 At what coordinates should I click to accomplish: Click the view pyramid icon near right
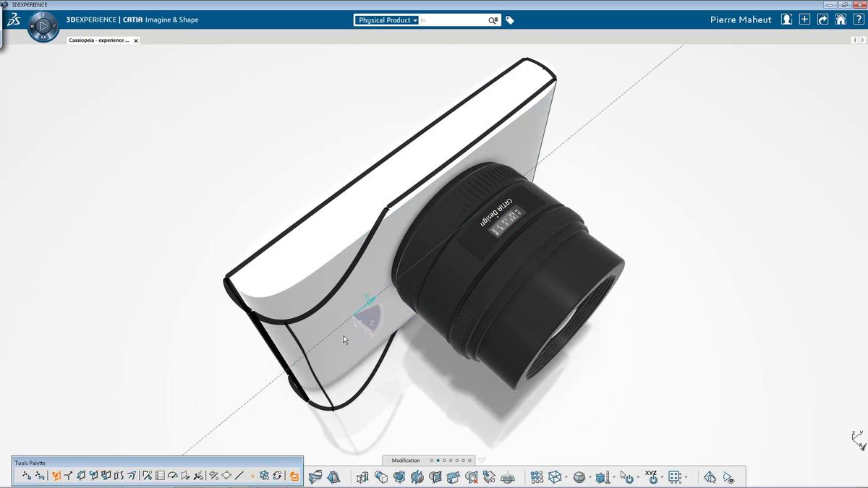(x=710, y=477)
